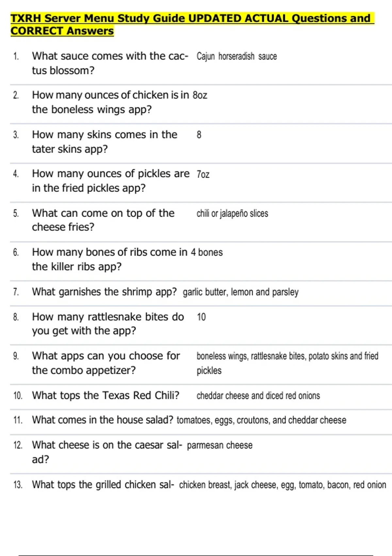
Task: Click the killer ribs app question
Action: point(109,259)
